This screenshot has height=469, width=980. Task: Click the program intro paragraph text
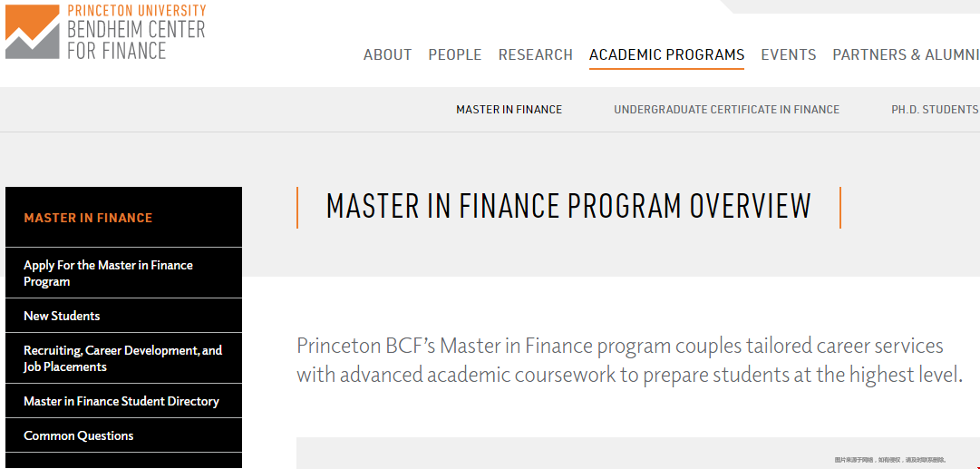tap(629, 360)
